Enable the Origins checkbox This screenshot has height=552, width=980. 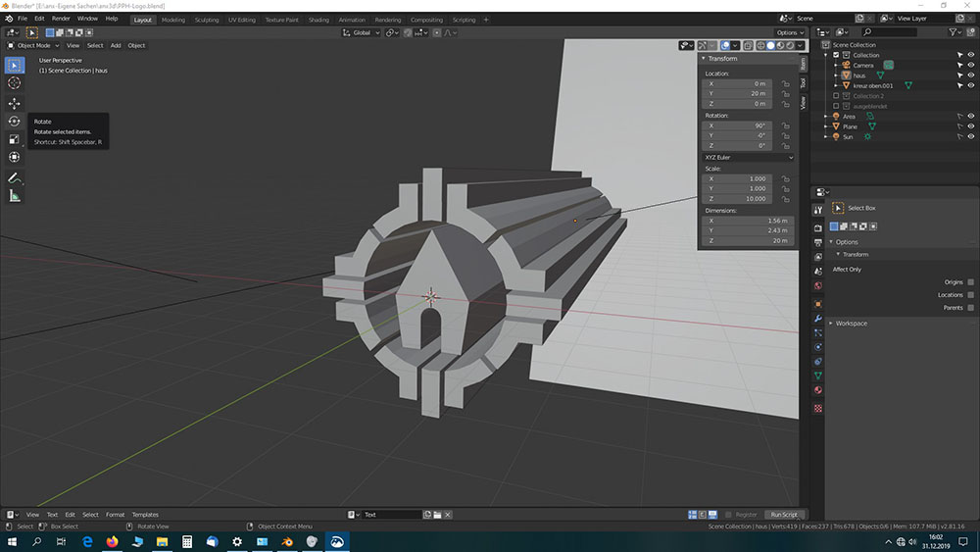pos(970,281)
